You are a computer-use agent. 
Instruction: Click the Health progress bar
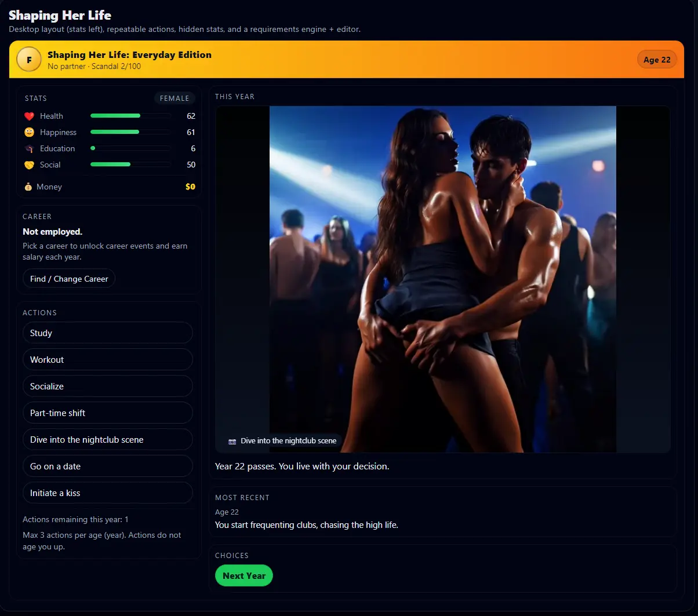coord(130,116)
